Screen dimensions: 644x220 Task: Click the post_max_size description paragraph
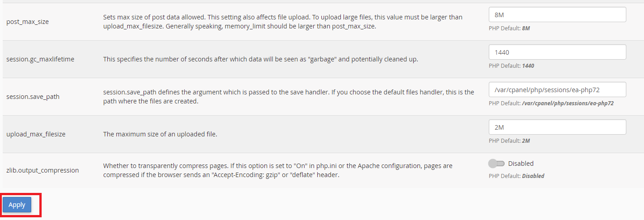pos(283,22)
